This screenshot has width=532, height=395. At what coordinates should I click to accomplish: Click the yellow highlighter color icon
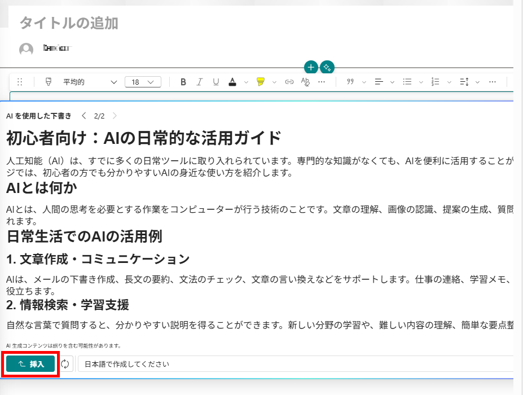click(x=260, y=82)
